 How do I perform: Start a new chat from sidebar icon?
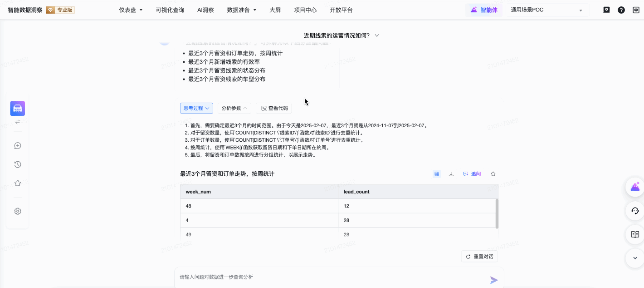click(x=18, y=146)
